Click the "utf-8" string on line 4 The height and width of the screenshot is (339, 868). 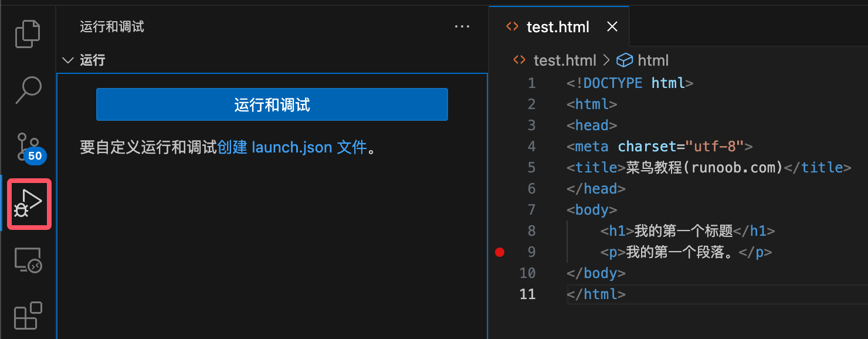[714, 147]
